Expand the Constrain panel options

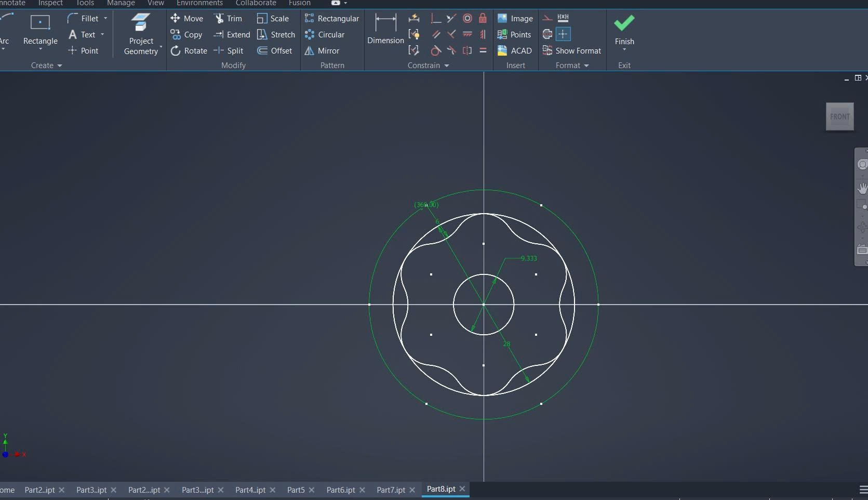(x=446, y=65)
